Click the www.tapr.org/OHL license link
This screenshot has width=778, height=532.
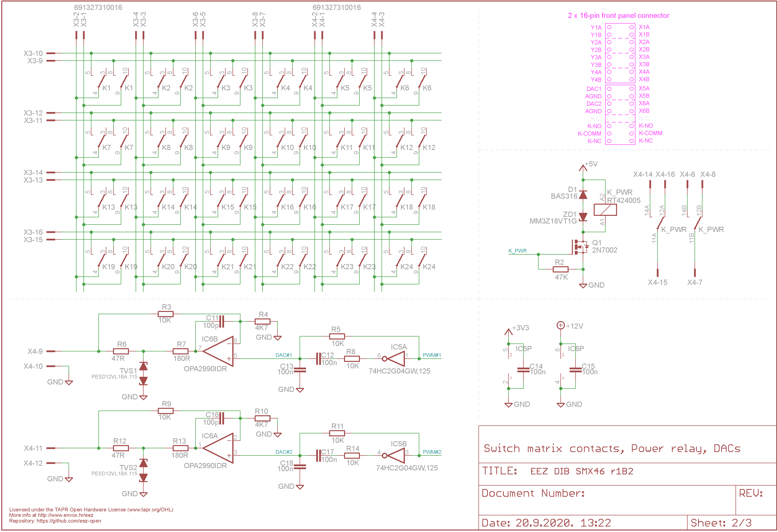tap(150, 510)
